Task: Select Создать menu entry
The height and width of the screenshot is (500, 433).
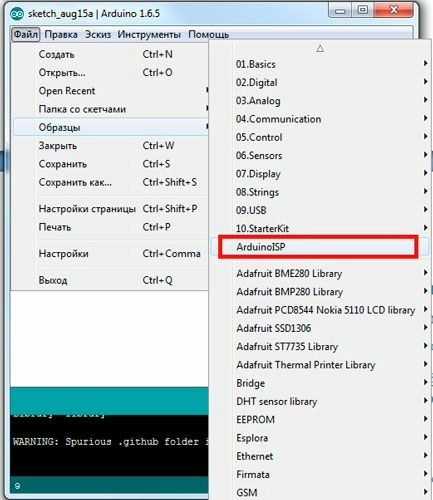Action: coord(110,54)
